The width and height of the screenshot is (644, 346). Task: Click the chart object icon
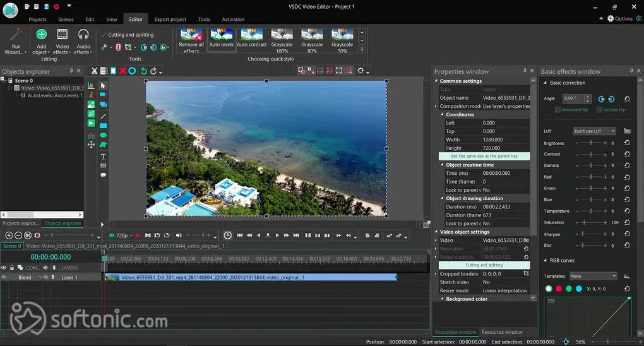coord(91,86)
